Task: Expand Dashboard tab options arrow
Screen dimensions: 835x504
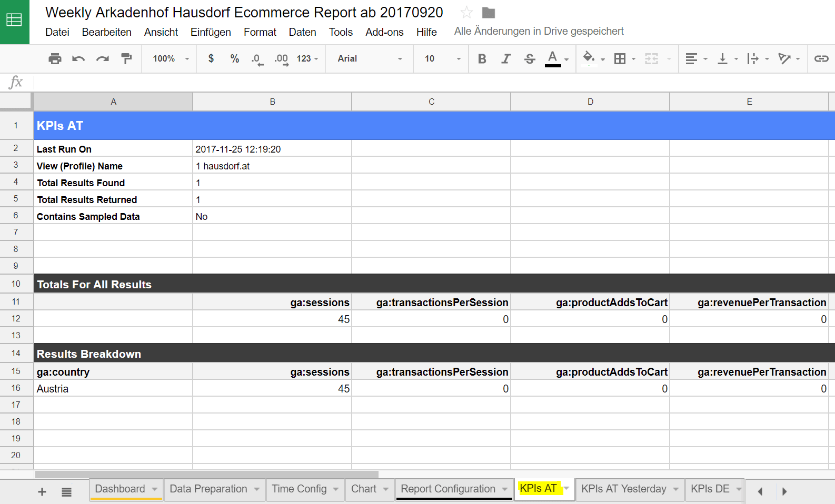Action: 155,489
